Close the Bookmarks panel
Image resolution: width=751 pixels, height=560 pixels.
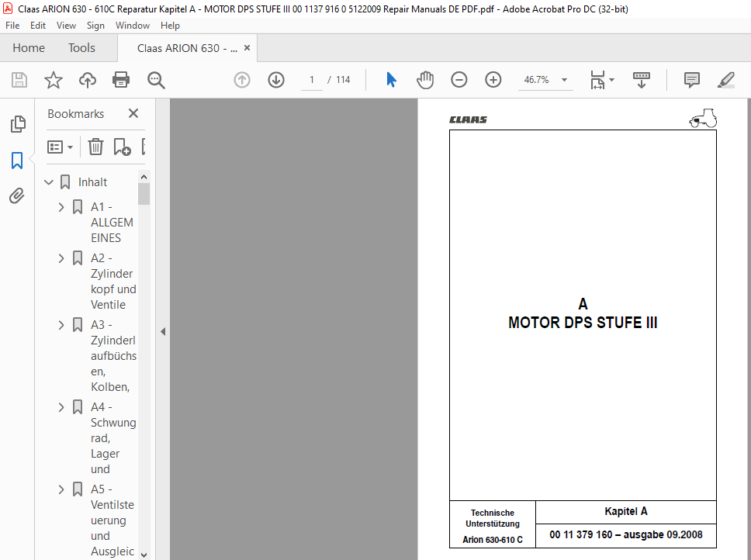coord(133,113)
